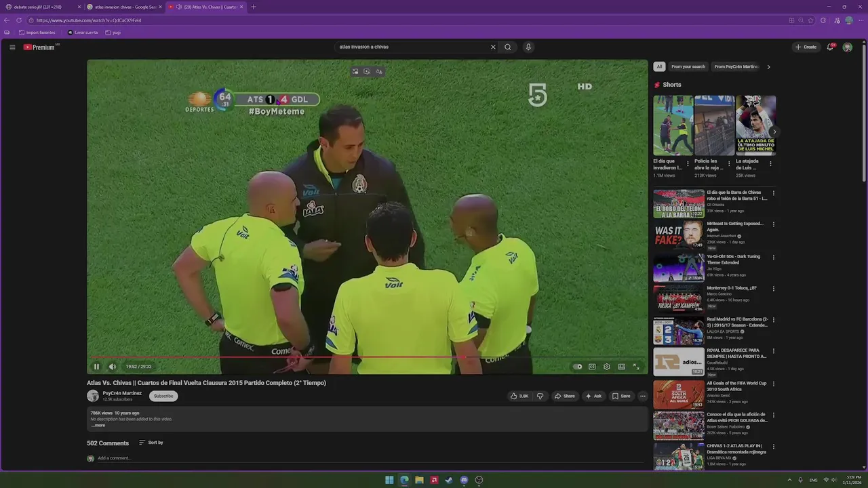
Task: Go to YouTube Premium home logo
Action: pos(40,47)
